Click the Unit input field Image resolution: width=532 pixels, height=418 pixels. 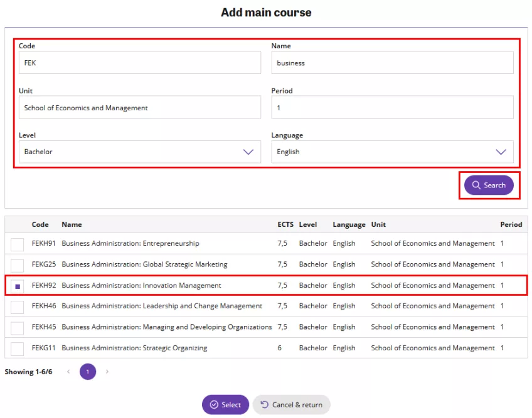(x=139, y=108)
